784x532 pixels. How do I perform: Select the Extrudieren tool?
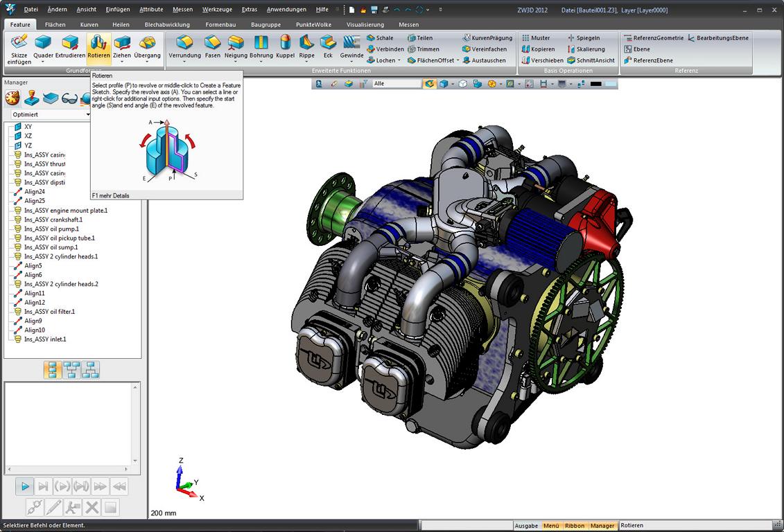[70, 47]
